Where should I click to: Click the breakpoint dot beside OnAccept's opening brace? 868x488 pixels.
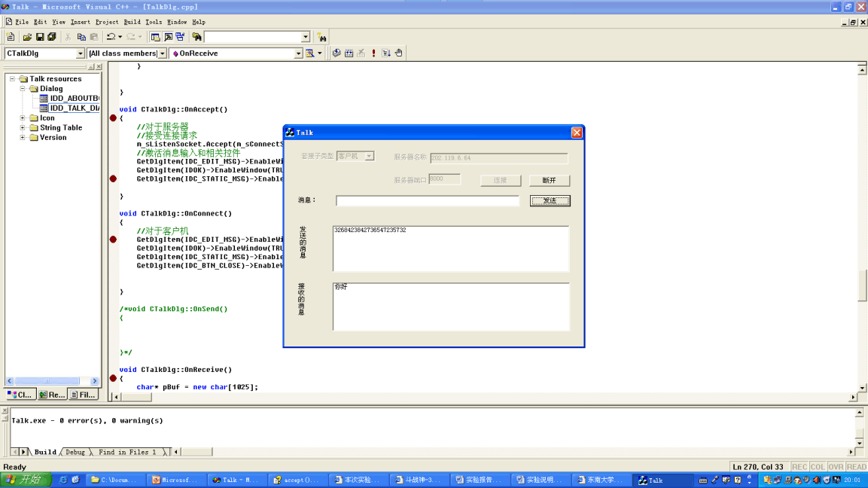(113, 118)
